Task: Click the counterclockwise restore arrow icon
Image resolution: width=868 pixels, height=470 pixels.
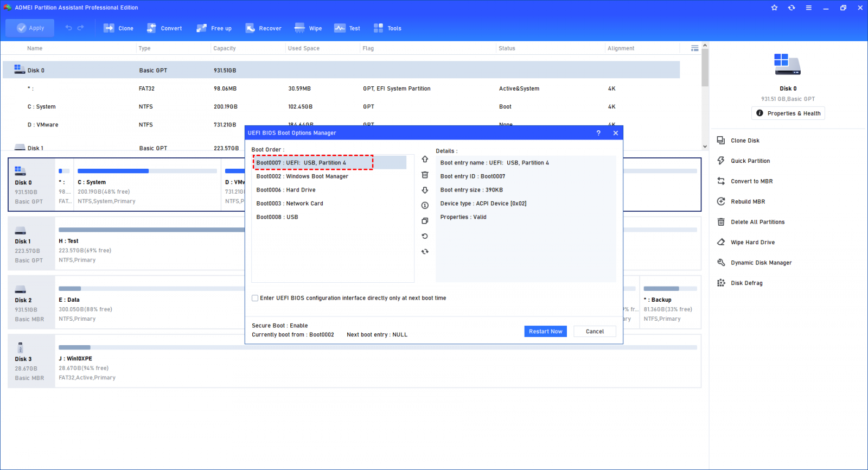Action: tap(425, 236)
